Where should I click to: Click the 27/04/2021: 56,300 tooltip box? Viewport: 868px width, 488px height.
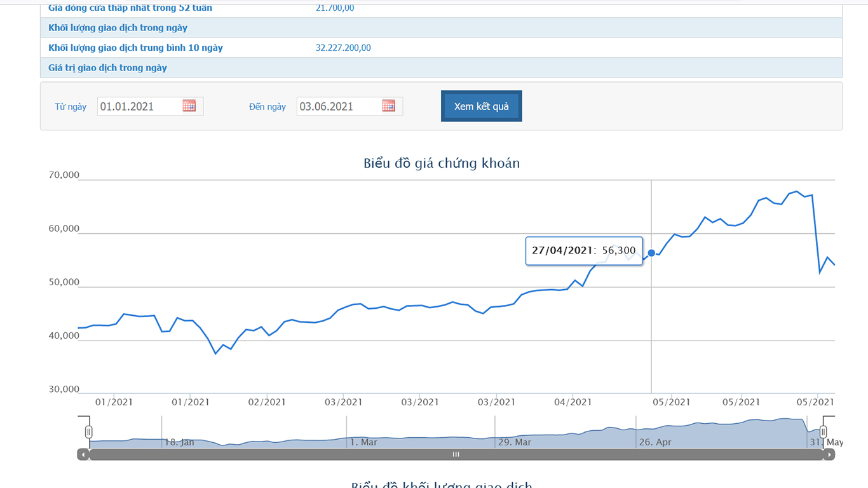584,250
